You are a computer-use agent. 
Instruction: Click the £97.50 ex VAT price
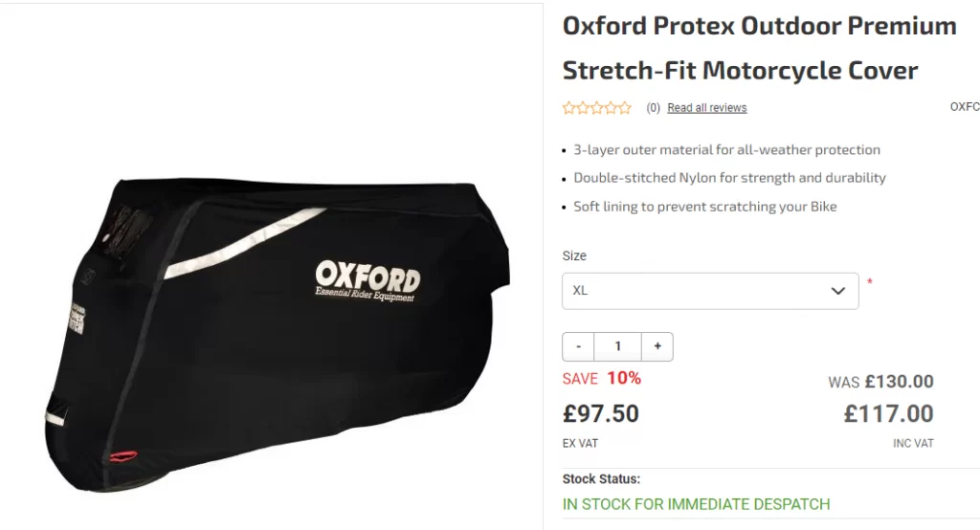pos(601,413)
